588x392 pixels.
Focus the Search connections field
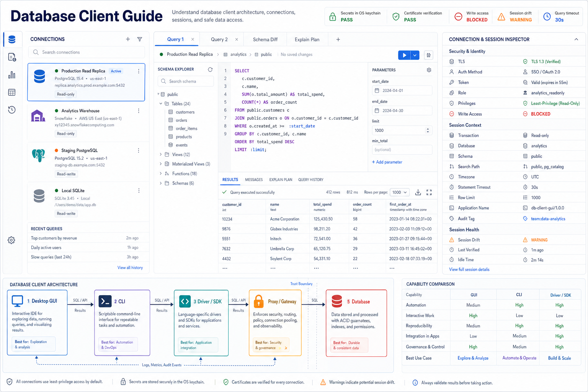87,52
